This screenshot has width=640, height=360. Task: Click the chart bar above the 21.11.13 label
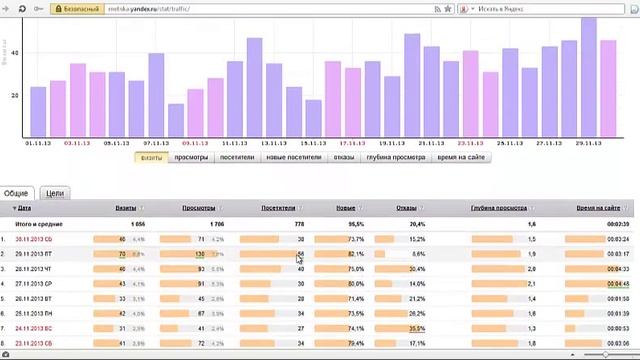431,92
